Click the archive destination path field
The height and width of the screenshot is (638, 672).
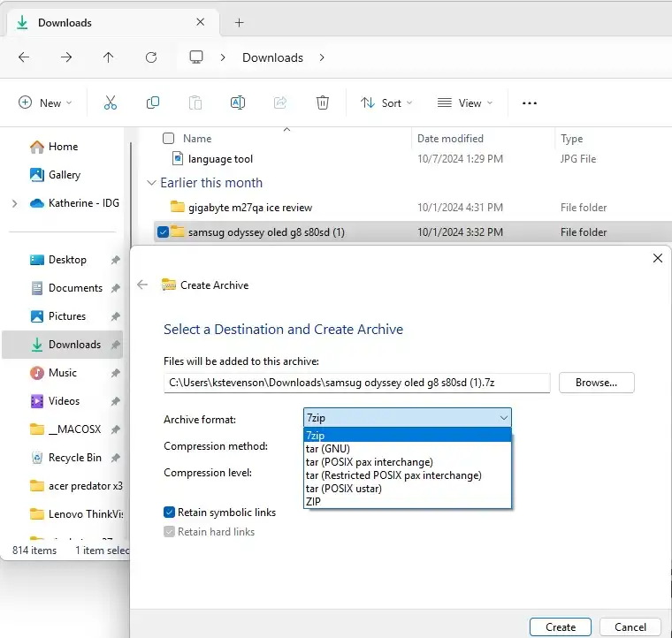pyautogui.click(x=356, y=383)
